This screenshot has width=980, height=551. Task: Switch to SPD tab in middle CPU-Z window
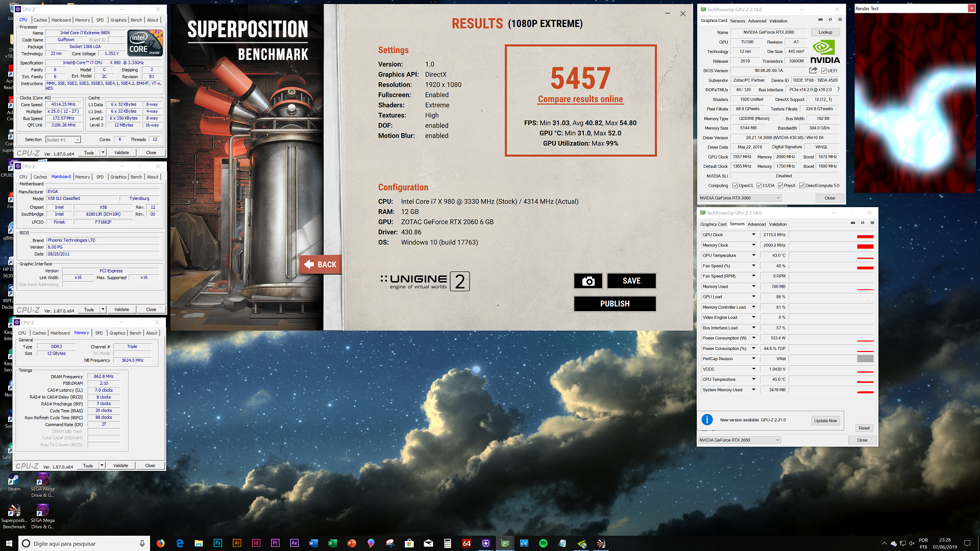100,177
